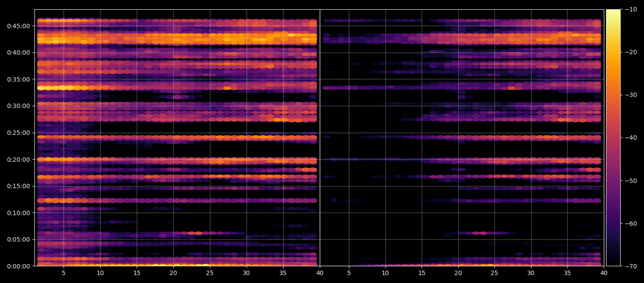Click colorbar tick label −10

pos(629,9)
